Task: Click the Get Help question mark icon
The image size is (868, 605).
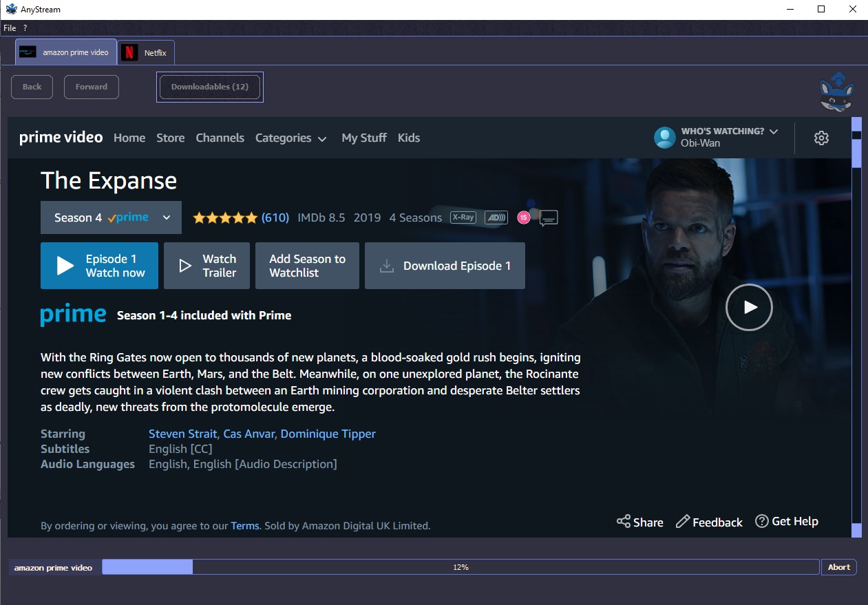Action: click(x=762, y=521)
